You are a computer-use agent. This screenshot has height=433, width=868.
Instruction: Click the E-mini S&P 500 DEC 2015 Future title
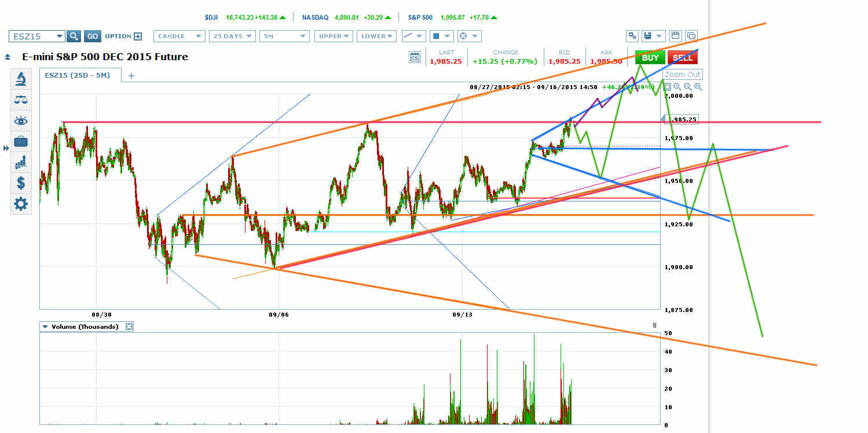coord(105,57)
